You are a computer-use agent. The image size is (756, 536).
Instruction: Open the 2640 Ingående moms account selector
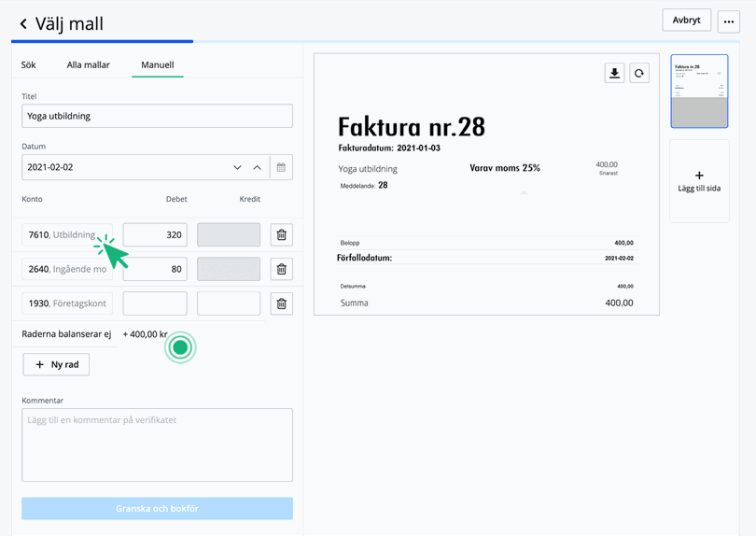[x=66, y=269]
